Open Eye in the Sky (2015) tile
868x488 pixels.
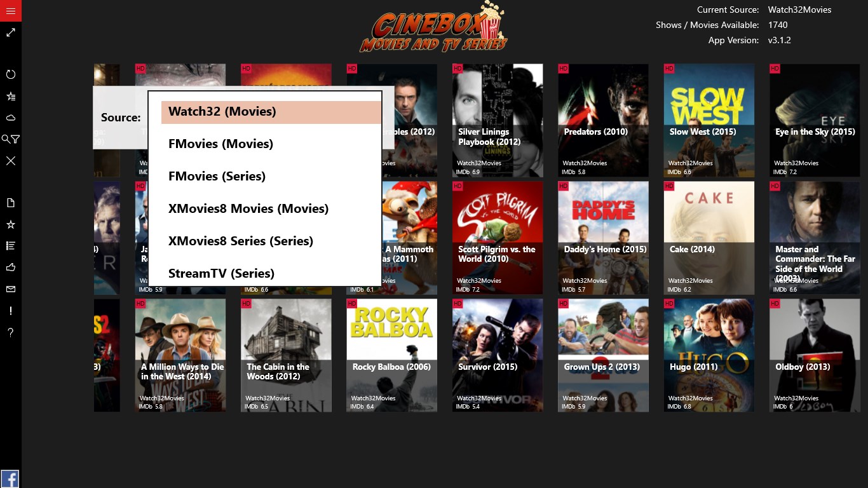[x=815, y=120]
